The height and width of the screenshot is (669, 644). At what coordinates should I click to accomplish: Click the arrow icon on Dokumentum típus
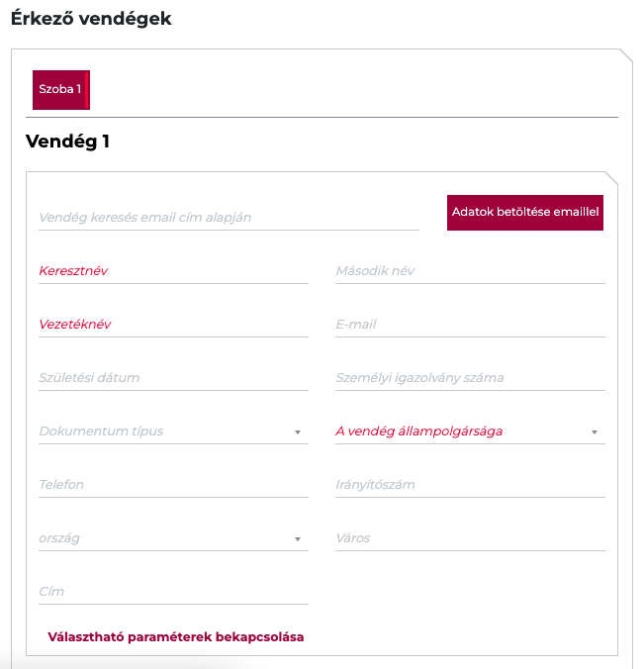(x=298, y=432)
